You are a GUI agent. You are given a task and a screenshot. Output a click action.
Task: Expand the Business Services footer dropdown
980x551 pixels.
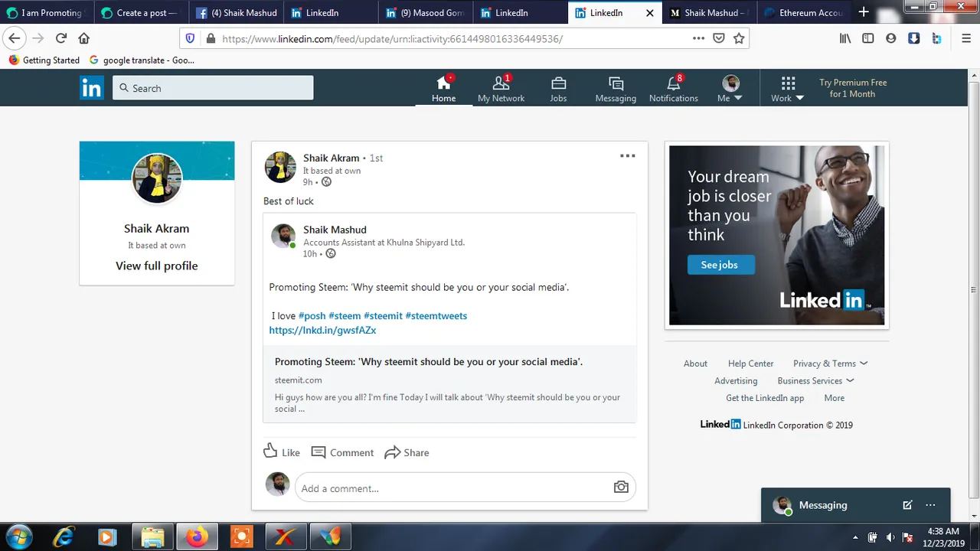[815, 381]
